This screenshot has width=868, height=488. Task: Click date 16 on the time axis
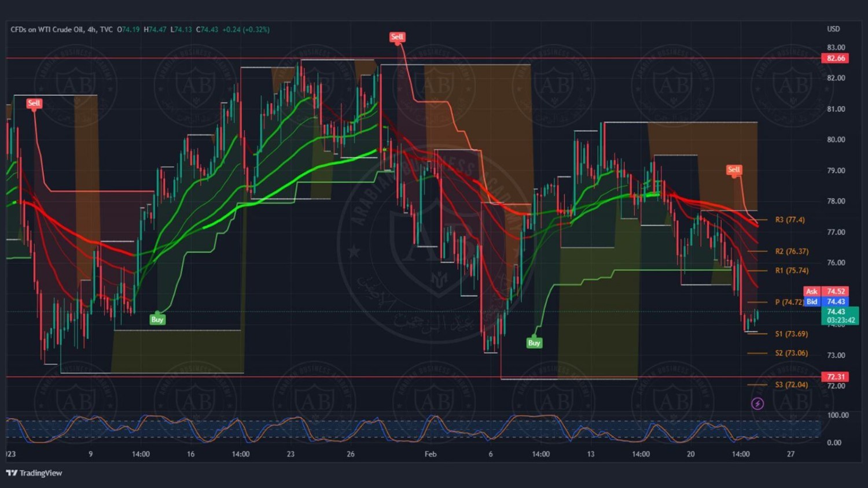pos(190,454)
